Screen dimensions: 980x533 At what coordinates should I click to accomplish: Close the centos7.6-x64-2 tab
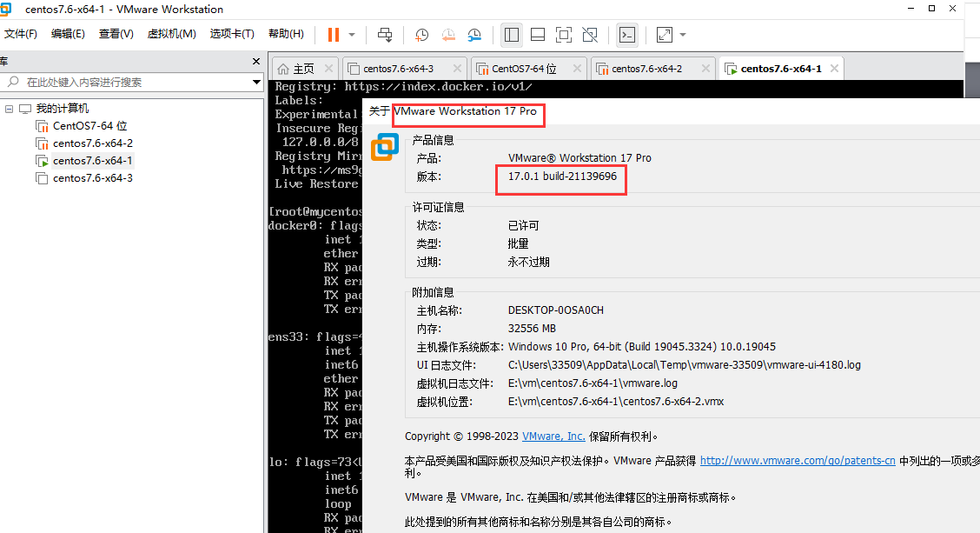coord(705,69)
